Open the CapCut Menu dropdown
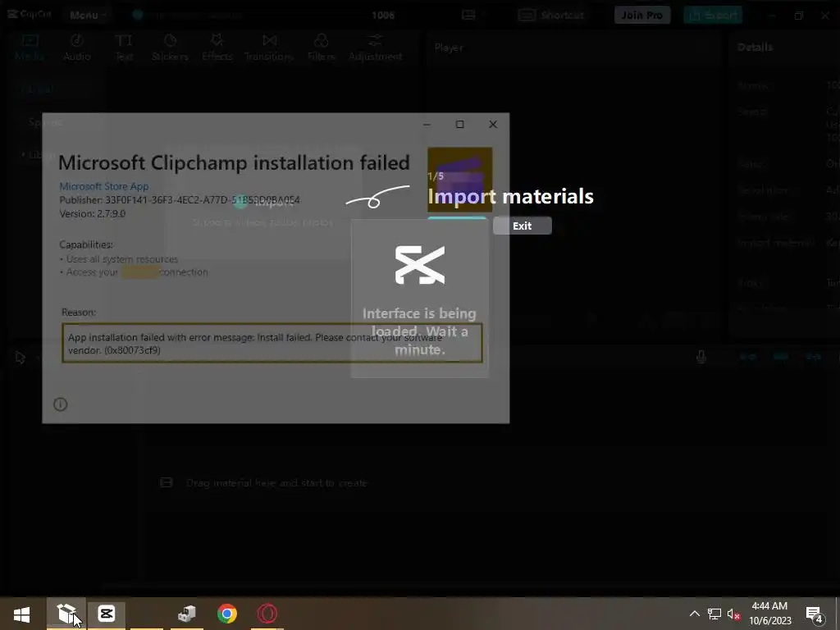This screenshot has height=630, width=840. click(x=87, y=15)
